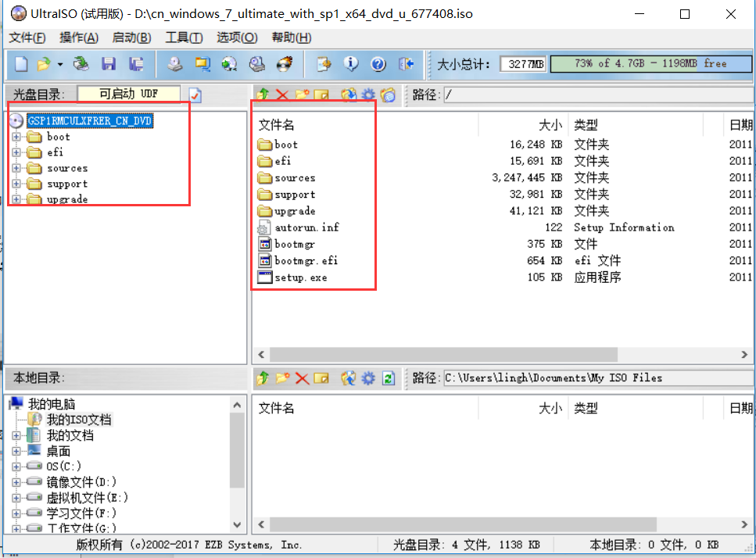This screenshot has height=558, width=756.
Task: Create new folder in the ISO panel toolbar
Action: coord(302,95)
